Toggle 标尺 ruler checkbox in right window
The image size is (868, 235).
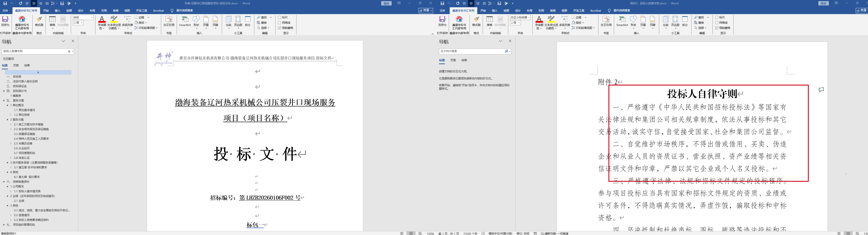pyautogui.click(x=717, y=18)
